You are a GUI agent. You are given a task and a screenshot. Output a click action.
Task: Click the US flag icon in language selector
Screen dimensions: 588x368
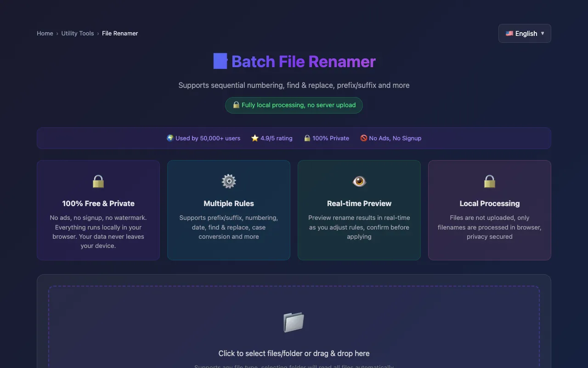tap(509, 33)
